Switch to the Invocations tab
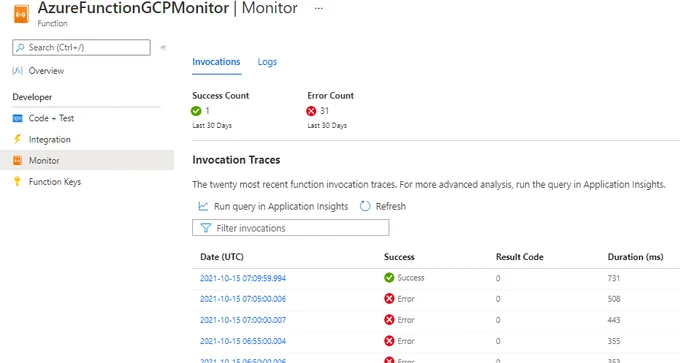The image size is (680, 363). pyautogui.click(x=216, y=62)
